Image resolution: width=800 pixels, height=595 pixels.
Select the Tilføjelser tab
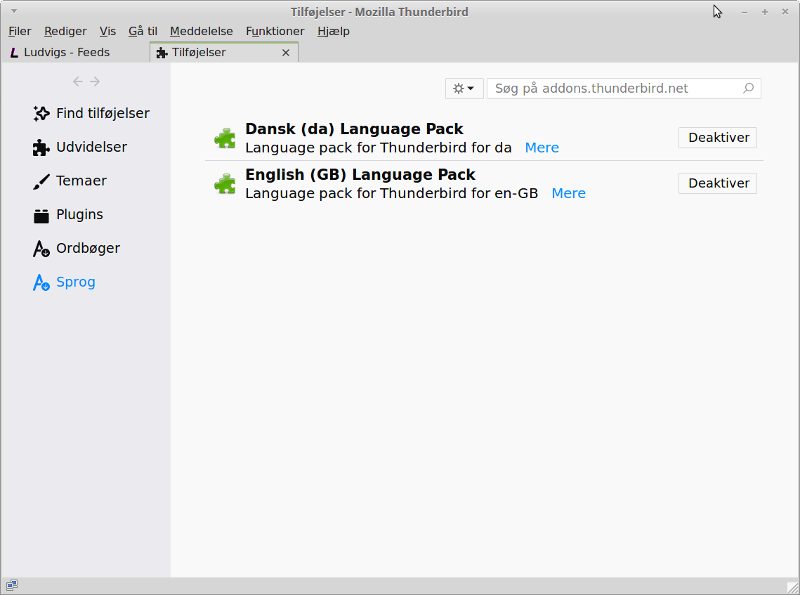click(224, 53)
